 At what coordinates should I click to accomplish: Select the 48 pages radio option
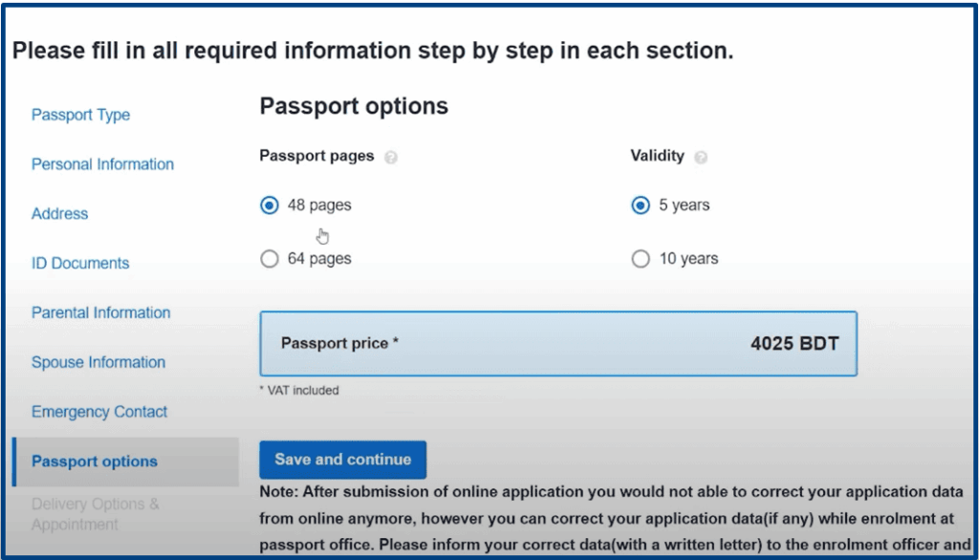coord(270,205)
